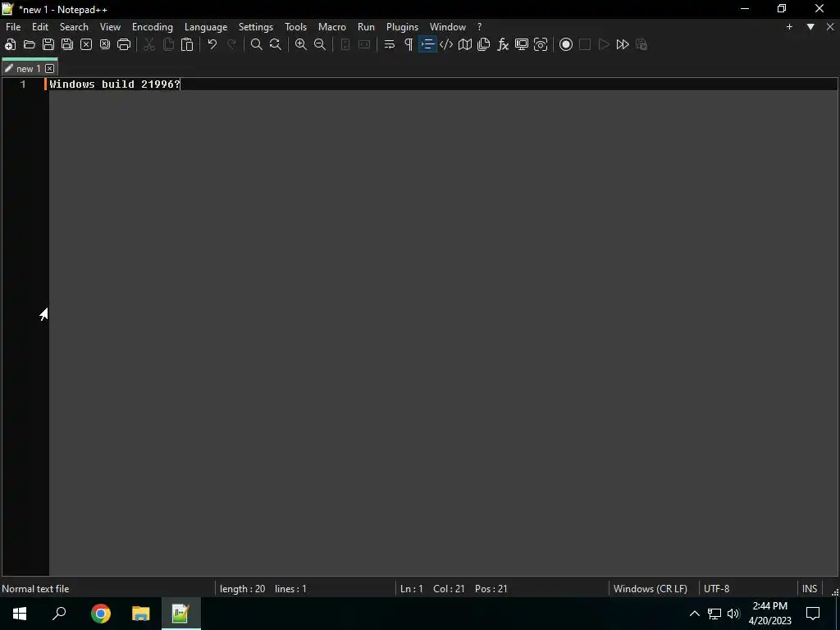
Task: Save the current recorded macro icon
Action: point(641,44)
